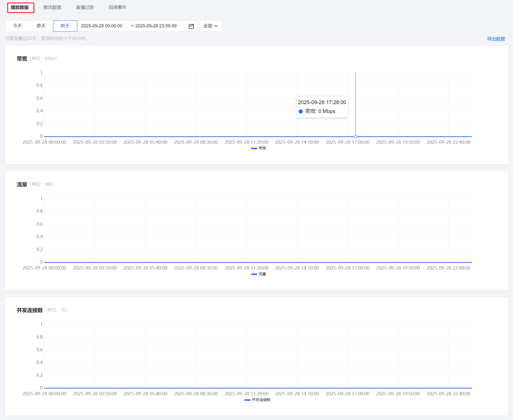
Task: Click the small chevron arrow beside 全部
Action: tap(216, 26)
